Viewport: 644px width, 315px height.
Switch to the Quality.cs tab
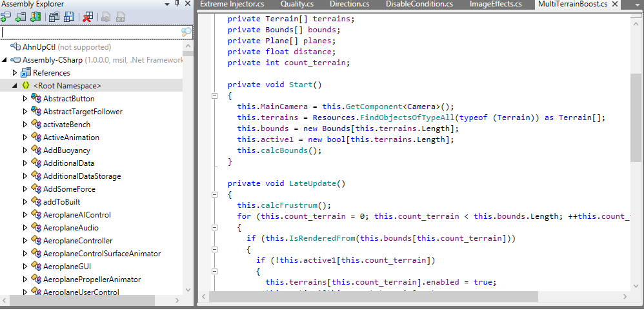(297, 5)
